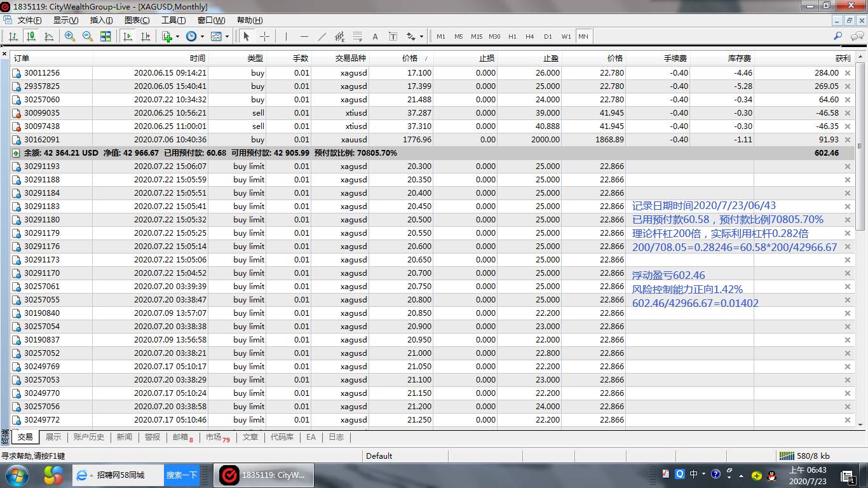The width and height of the screenshot is (868, 488).
Task: Toggle the H4 timeframe
Action: pos(529,36)
